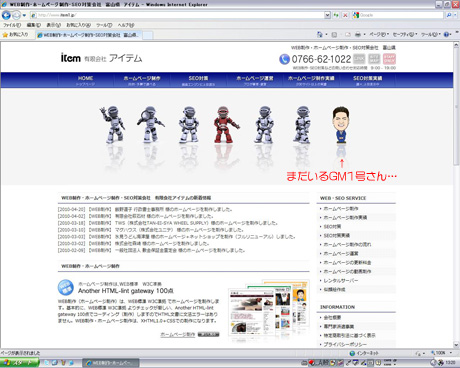Click the browser Forward arrow button
The height and width of the screenshot is (368, 460).
coord(16,15)
